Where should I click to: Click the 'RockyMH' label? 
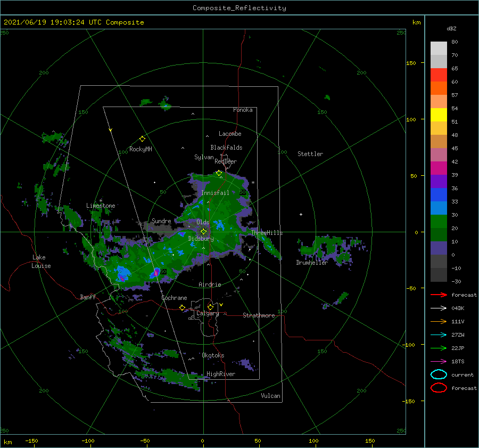tap(141, 149)
